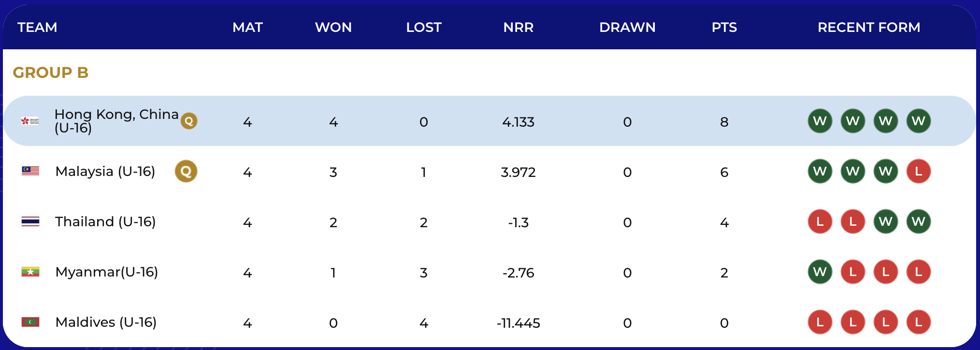Click the Hong Kong, China flag icon

30,121
